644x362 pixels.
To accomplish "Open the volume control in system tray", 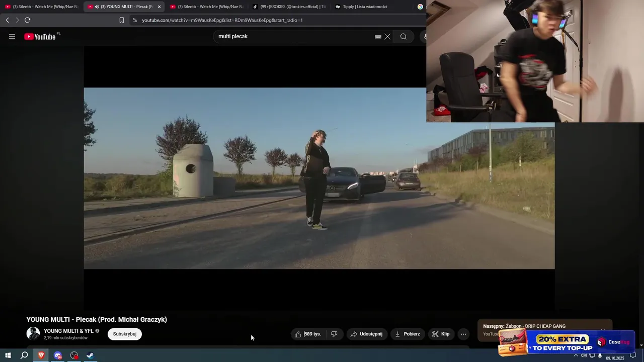I will pyautogui.click(x=584, y=355).
